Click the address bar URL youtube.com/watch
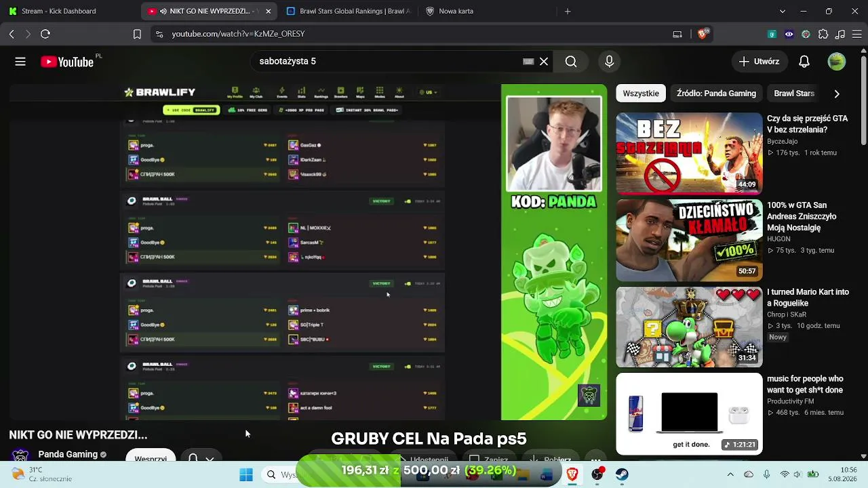This screenshot has width=868, height=488. tap(238, 34)
